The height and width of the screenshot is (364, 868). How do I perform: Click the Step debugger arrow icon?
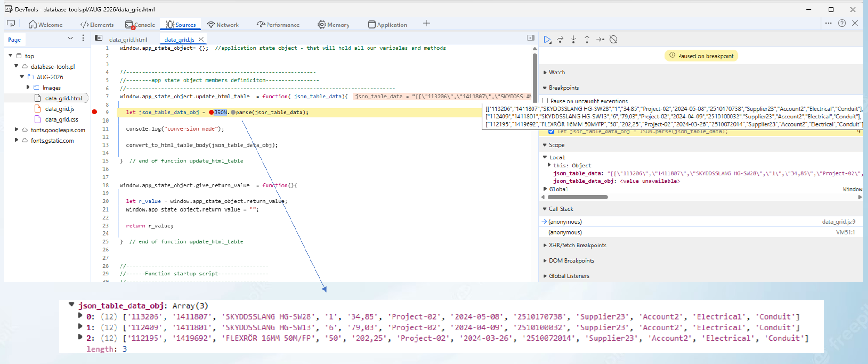click(600, 39)
